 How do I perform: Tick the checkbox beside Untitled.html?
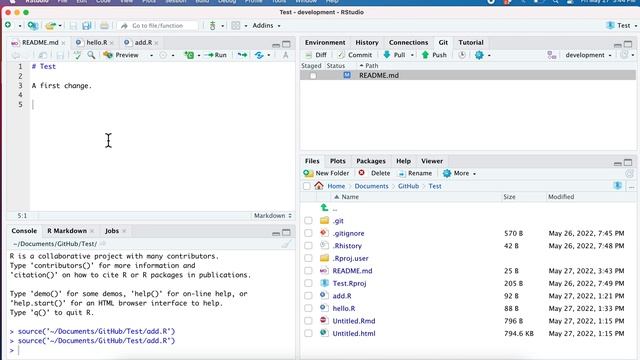point(308,333)
